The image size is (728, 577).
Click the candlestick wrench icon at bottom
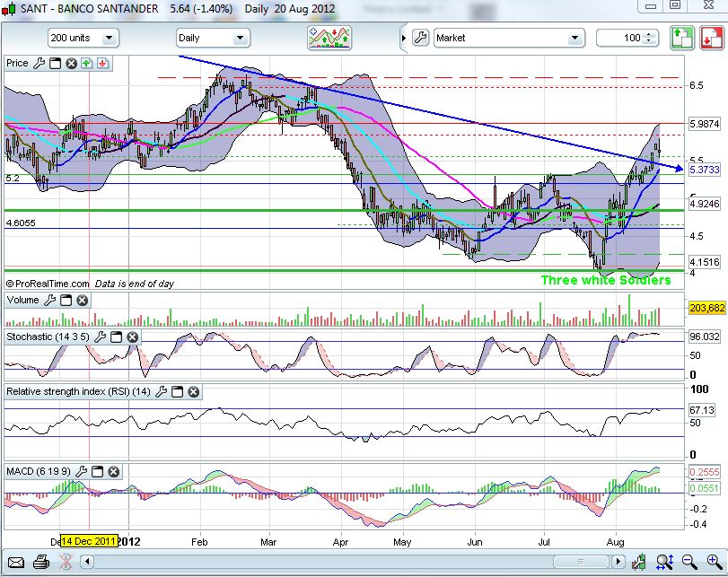[639, 562]
